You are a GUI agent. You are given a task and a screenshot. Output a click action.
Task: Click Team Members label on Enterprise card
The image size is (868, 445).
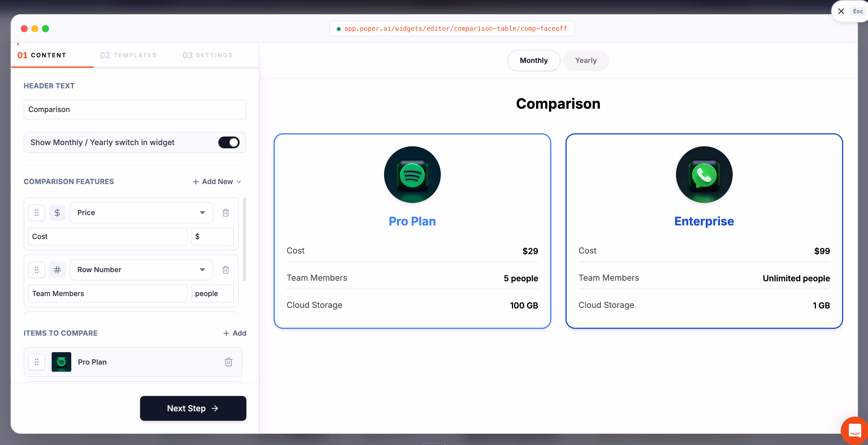pos(609,278)
